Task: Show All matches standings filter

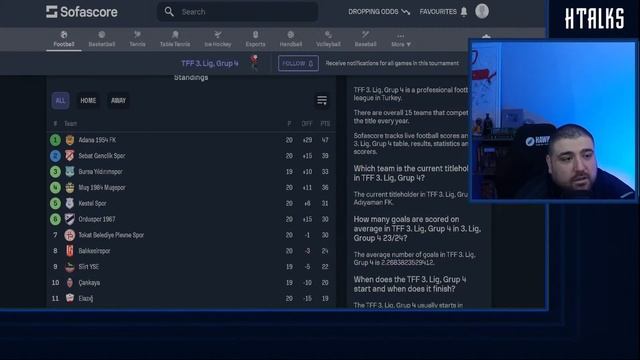Action: (x=60, y=100)
